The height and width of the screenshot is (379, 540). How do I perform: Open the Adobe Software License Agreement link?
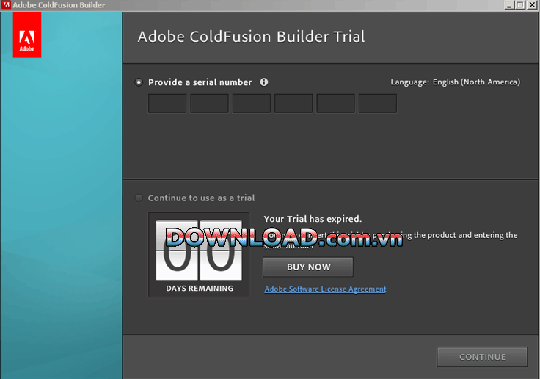click(x=325, y=289)
